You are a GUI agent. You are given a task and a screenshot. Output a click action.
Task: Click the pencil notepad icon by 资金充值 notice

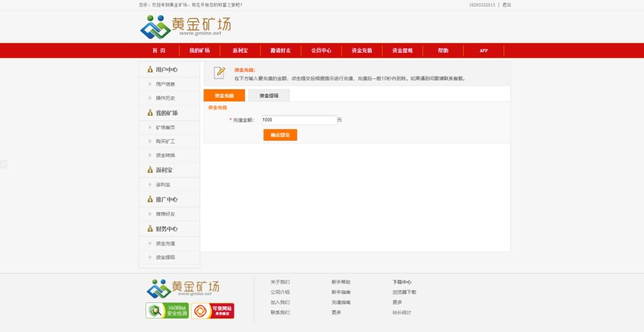(220, 73)
